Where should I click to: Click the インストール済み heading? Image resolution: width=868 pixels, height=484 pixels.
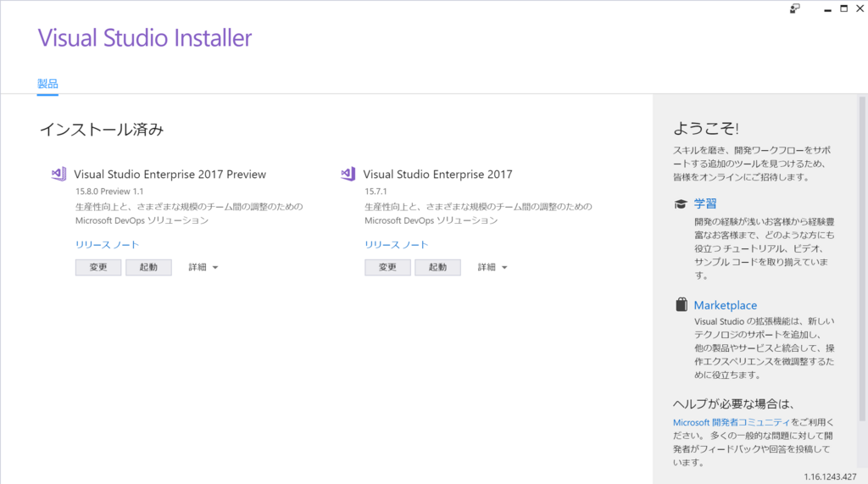pyautogui.click(x=102, y=129)
